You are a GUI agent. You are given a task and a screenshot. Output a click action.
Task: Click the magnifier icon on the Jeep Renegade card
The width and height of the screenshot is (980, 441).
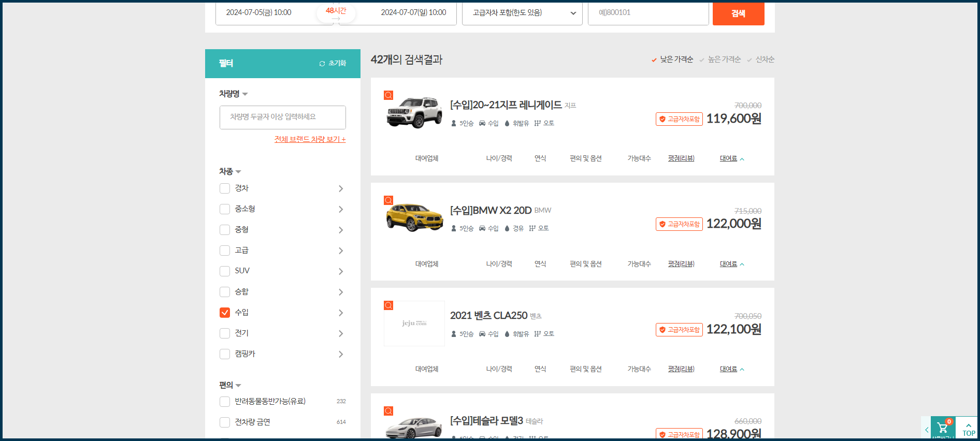click(x=388, y=95)
